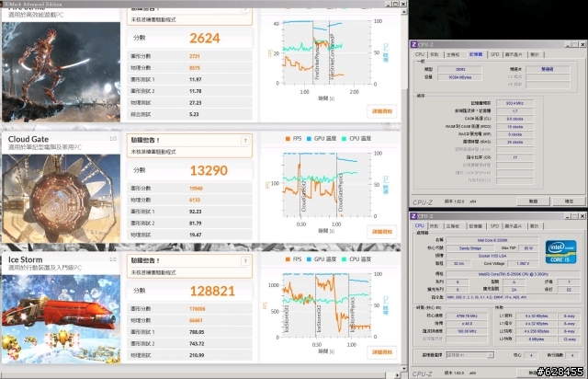Click Cloud Gate graphics test 2 value 81.79
Screen dimensions: 588x379
pyautogui.click(x=196, y=224)
